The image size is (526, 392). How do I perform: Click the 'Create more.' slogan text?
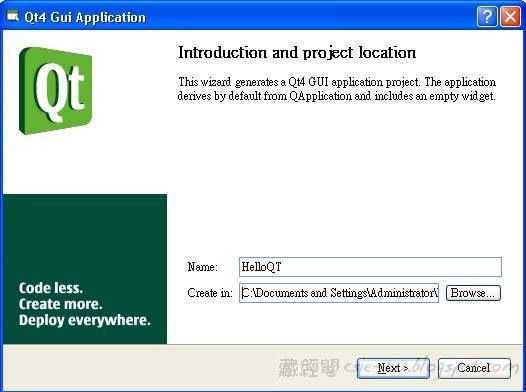pyautogui.click(x=60, y=304)
